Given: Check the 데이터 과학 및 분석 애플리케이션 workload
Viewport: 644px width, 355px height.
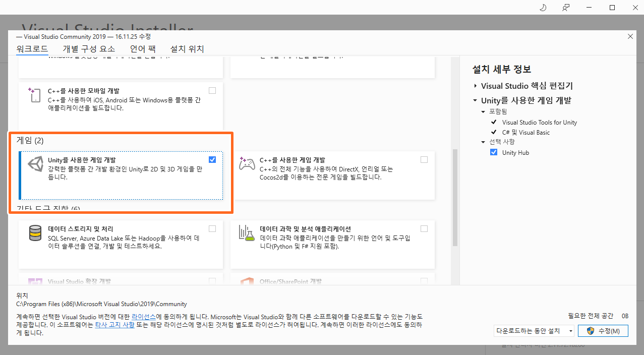Looking at the screenshot, I should point(424,229).
